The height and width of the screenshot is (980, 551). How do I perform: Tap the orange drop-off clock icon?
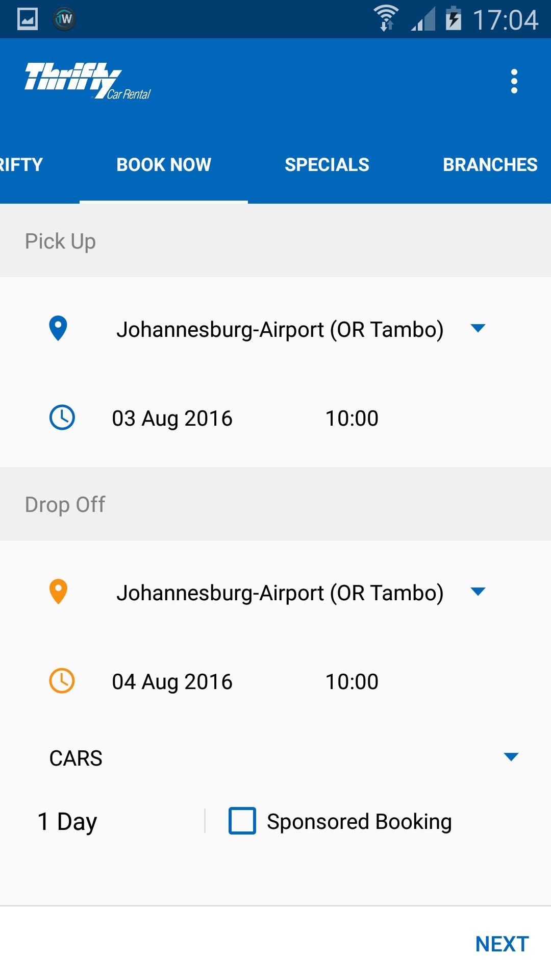[x=62, y=681]
